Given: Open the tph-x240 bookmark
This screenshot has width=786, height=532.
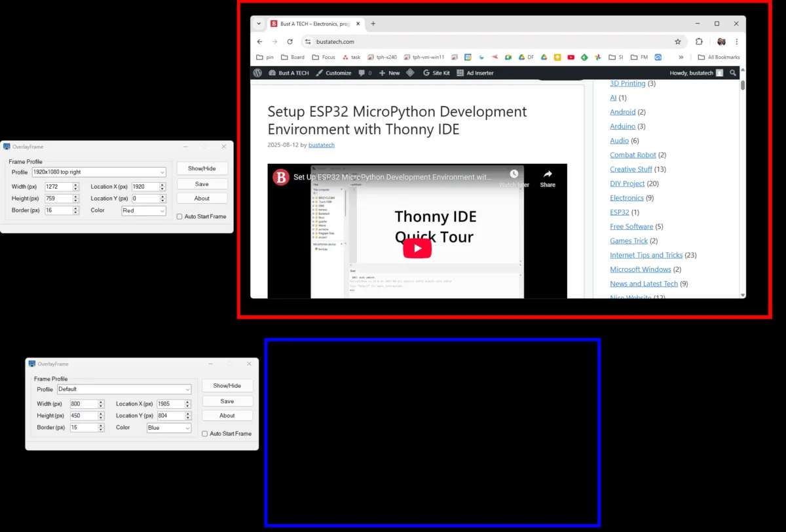Looking at the screenshot, I should point(382,57).
